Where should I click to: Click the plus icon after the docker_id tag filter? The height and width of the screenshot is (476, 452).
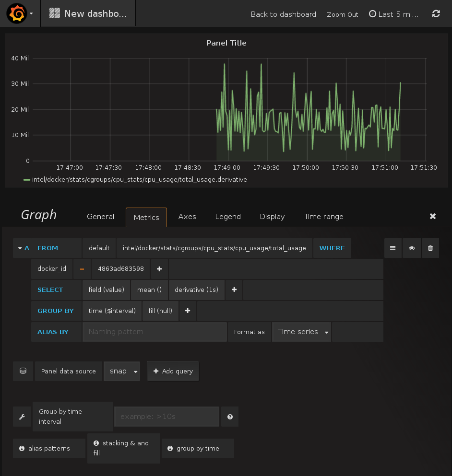(159, 269)
